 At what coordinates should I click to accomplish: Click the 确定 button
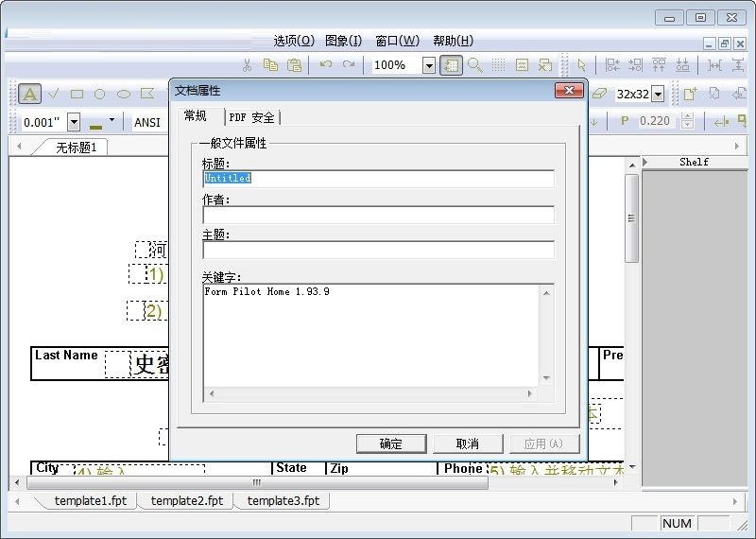[391, 443]
